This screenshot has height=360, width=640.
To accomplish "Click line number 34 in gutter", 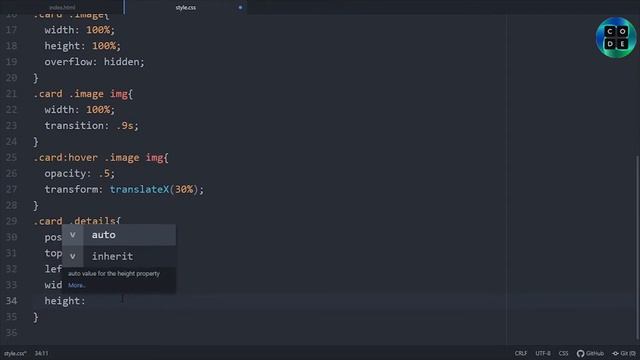I will (11, 301).
